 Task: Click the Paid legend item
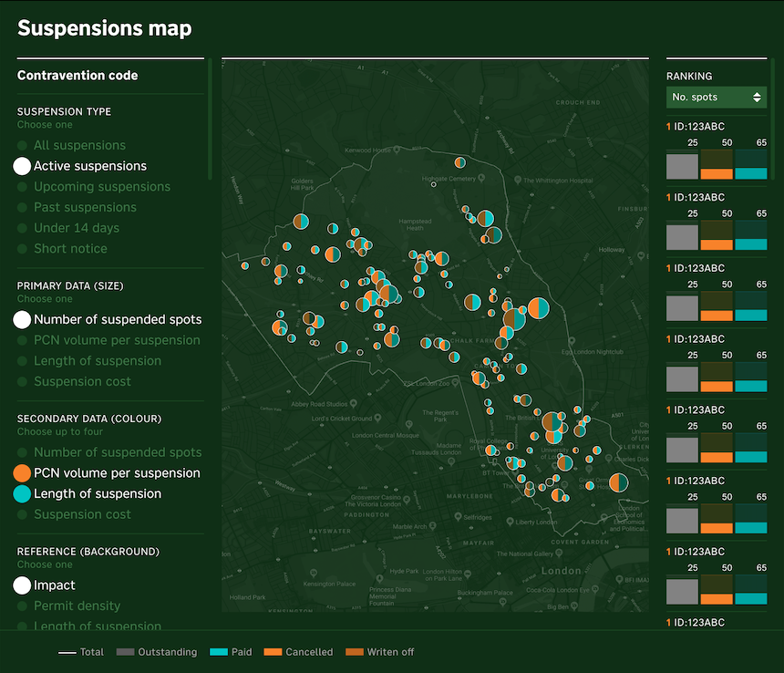coord(231,652)
